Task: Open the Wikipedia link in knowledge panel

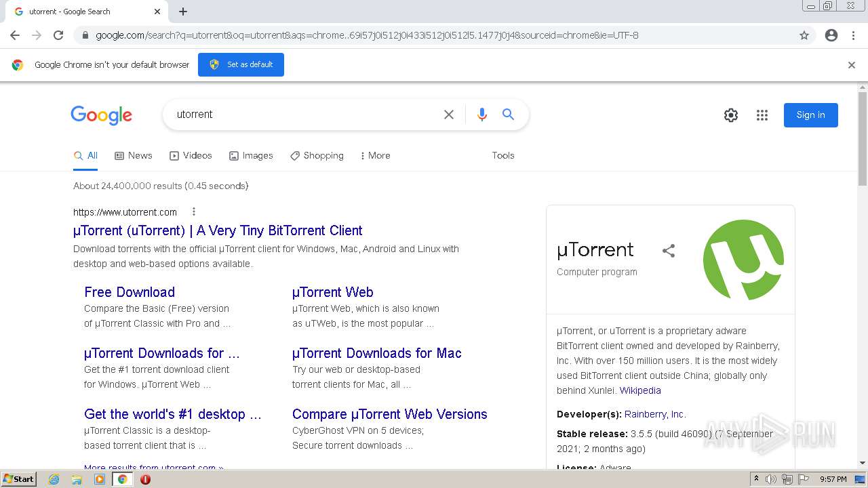Action: point(640,390)
